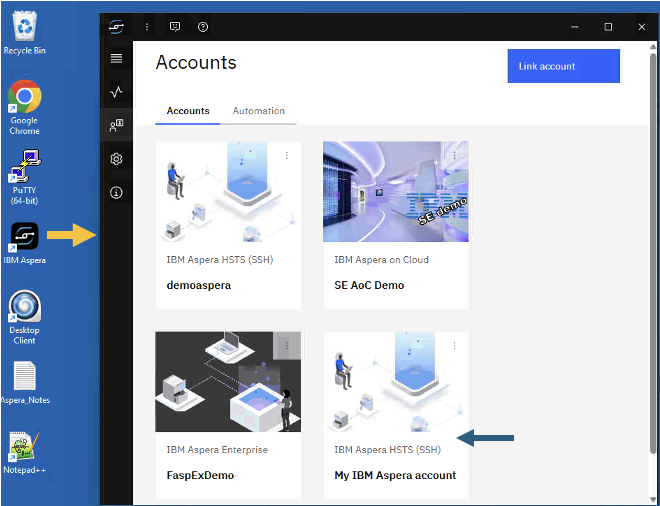This screenshot has height=506, width=660.
Task: Select the SE AoC Demo account name
Action: pos(369,285)
